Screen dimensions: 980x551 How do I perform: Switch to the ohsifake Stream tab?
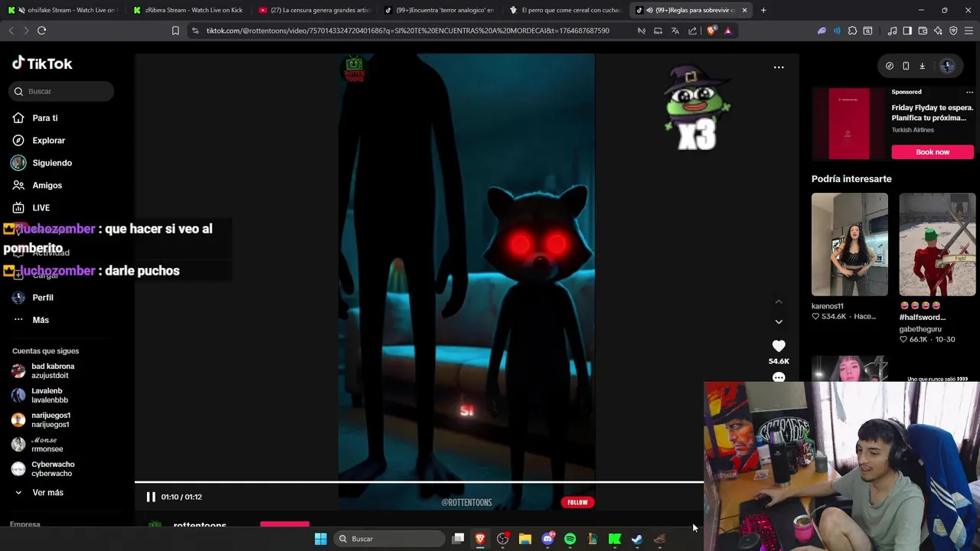63,10
